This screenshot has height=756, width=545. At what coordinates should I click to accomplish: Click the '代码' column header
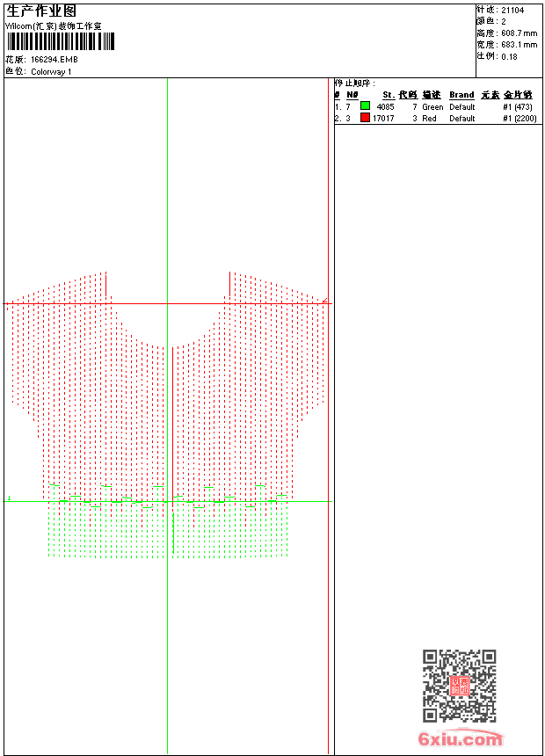pyautogui.click(x=408, y=95)
